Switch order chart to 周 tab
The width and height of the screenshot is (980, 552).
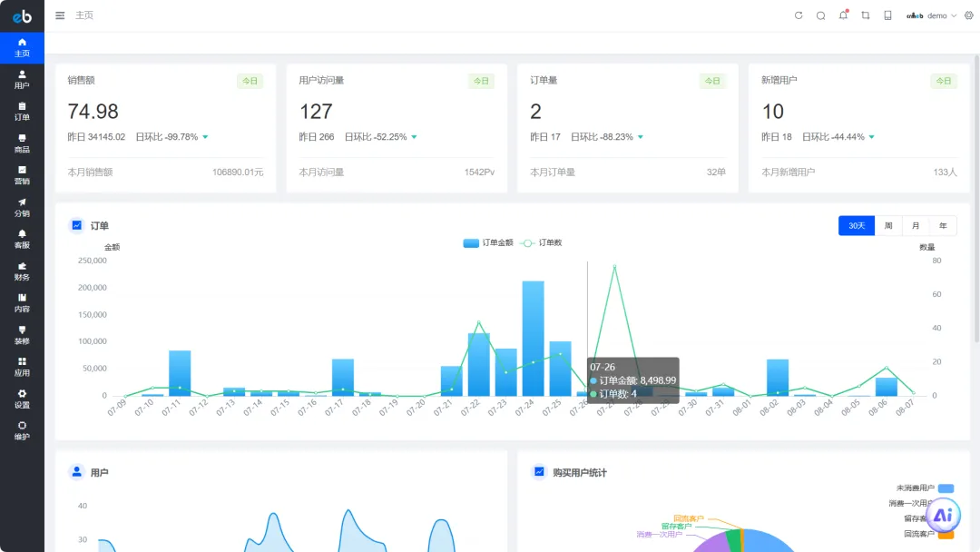(888, 226)
